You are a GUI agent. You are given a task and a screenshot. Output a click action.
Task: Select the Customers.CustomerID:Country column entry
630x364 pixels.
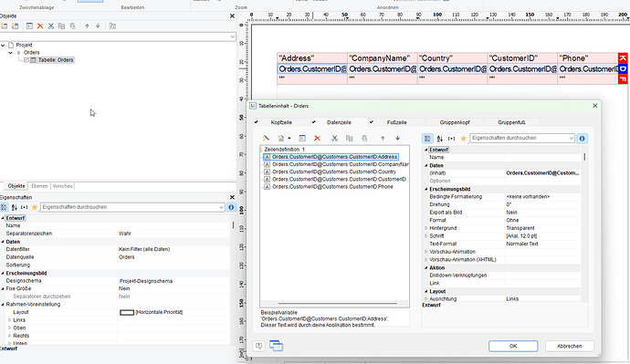[334, 172]
